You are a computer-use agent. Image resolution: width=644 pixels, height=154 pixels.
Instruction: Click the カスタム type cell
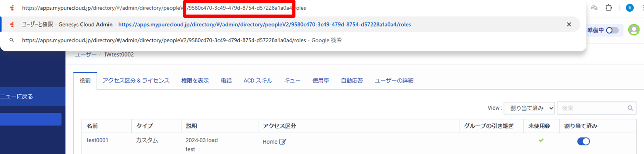[147, 140]
